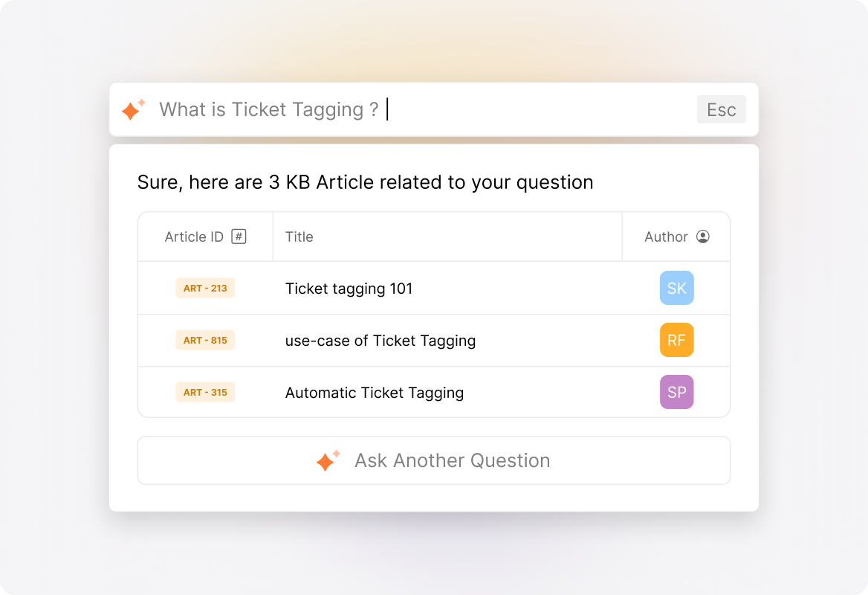868x595 pixels.
Task: Click the SP author avatar
Action: (676, 392)
